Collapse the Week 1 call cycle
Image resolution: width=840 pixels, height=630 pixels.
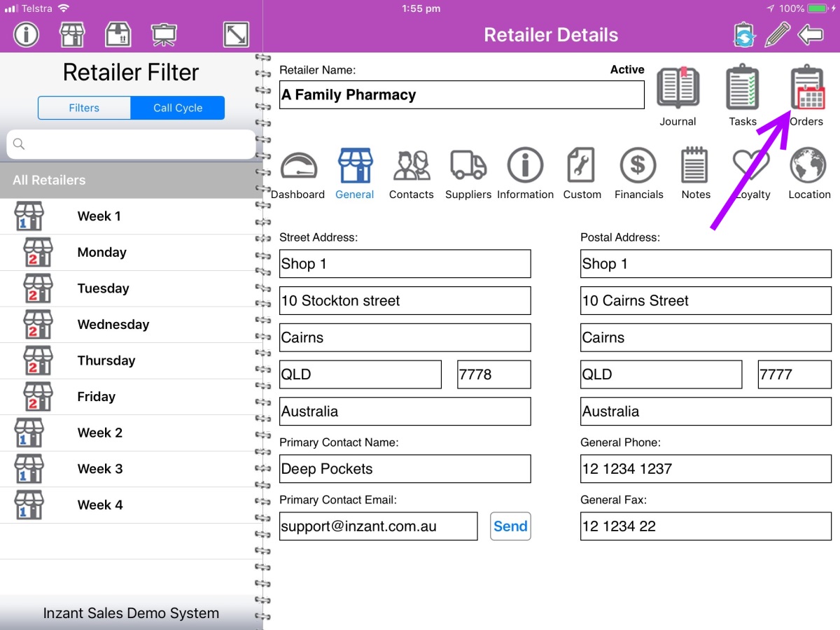tap(99, 216)
